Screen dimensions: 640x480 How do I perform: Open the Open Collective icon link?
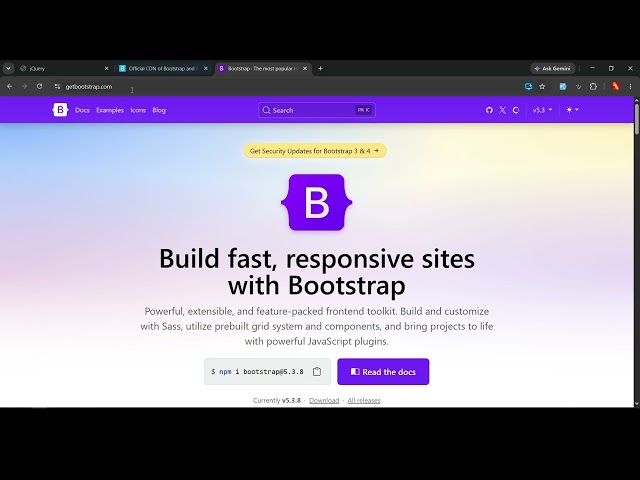pos(516,110)
